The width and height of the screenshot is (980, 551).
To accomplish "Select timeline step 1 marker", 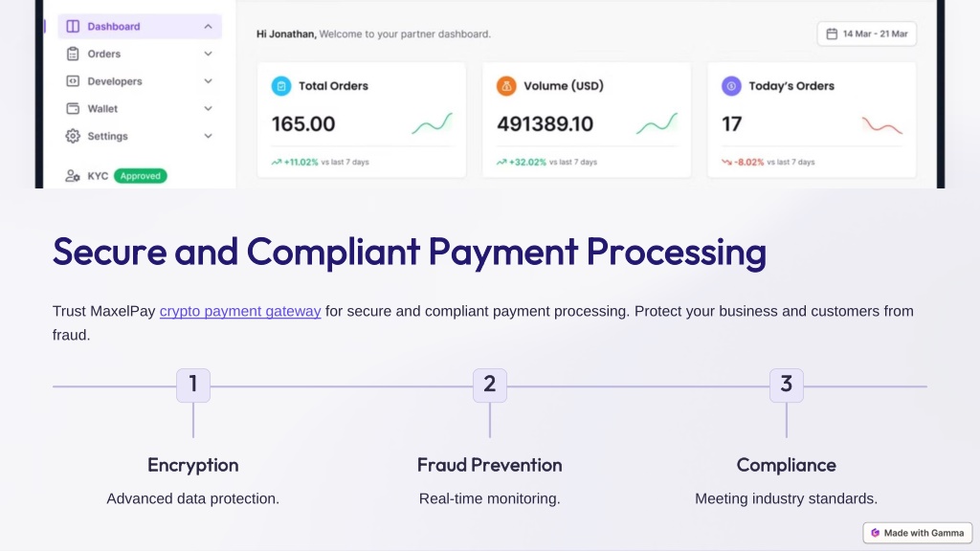I will pos(193,385).
